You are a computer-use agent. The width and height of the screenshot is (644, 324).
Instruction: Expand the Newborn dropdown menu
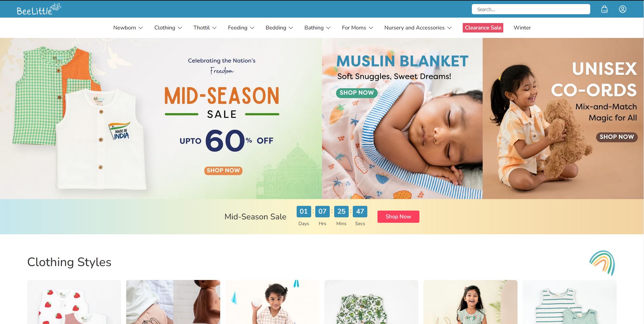[x=128, y=28]
